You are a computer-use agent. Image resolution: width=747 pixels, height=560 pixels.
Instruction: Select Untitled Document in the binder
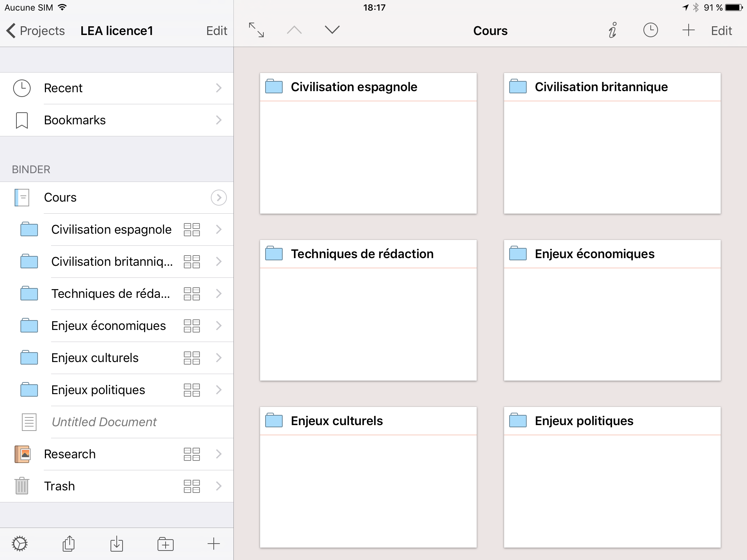point(104,422)
